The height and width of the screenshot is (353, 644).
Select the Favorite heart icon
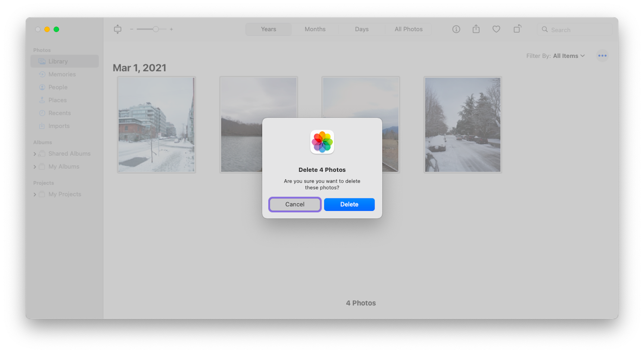pyautogui.click(x=496, y=29)
